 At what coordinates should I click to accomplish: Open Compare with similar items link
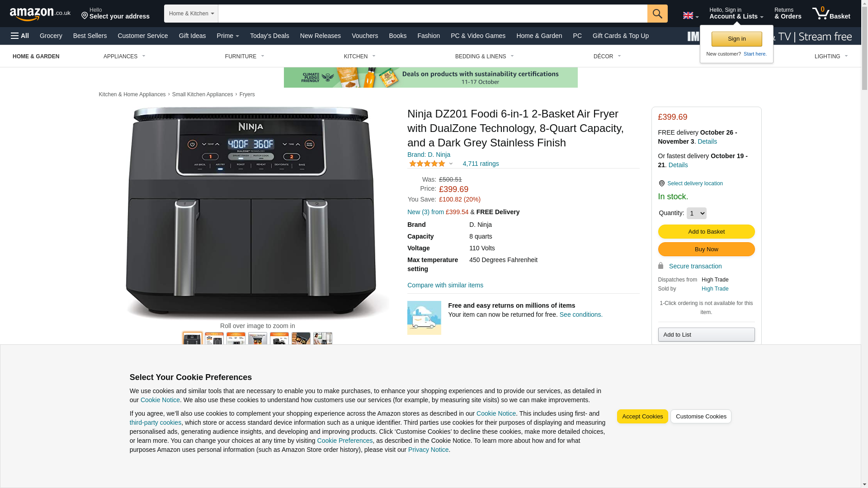(x=445, y=285)
